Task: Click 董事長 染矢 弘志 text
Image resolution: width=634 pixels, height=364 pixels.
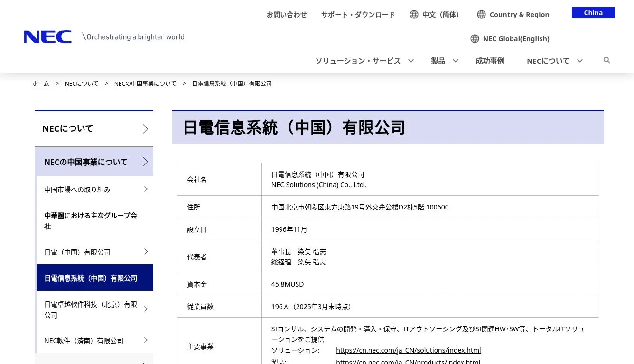Action: [299, 252]
